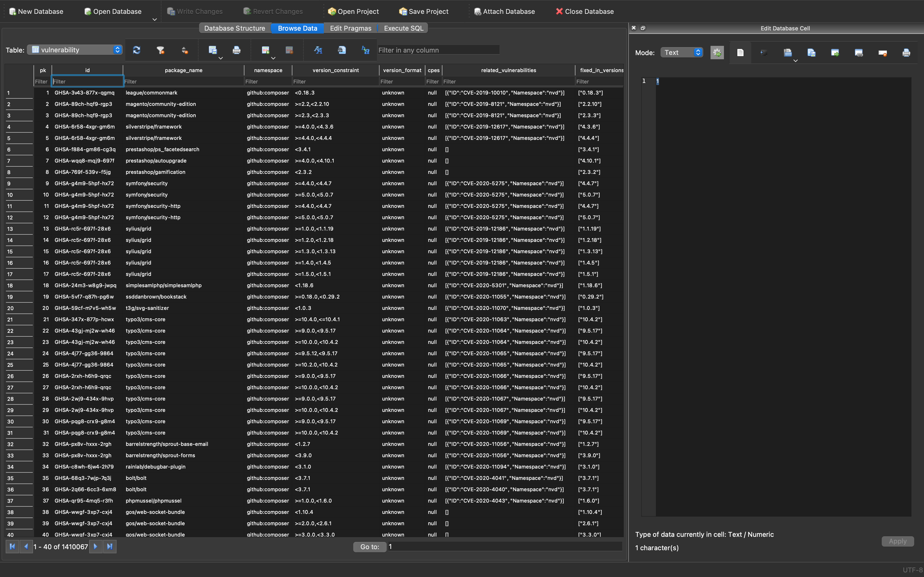This screenshot has width=924, height=577.
Task: Toggle word wrap in the cell editor
Action: [764, 53]
